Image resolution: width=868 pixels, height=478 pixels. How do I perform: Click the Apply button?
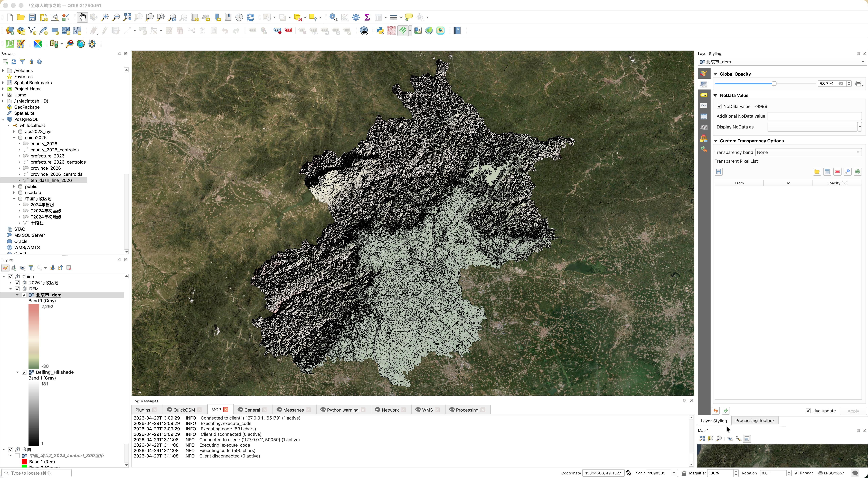(853, 411)
